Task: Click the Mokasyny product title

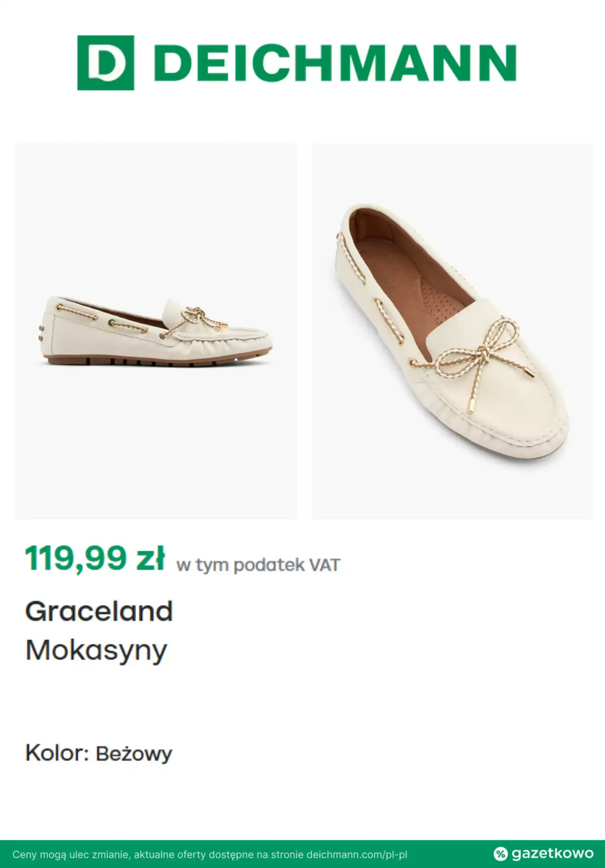Action: pos(96,650)
